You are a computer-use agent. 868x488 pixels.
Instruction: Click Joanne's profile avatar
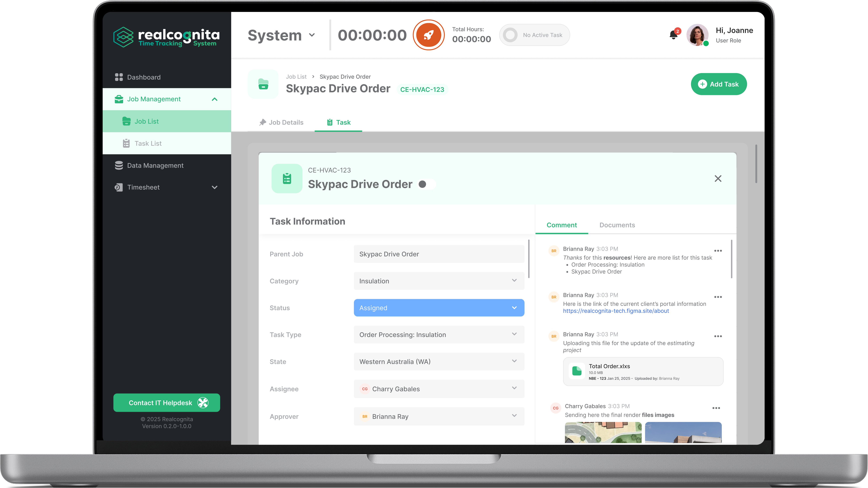pyautogui.click(x=697, y=35)
